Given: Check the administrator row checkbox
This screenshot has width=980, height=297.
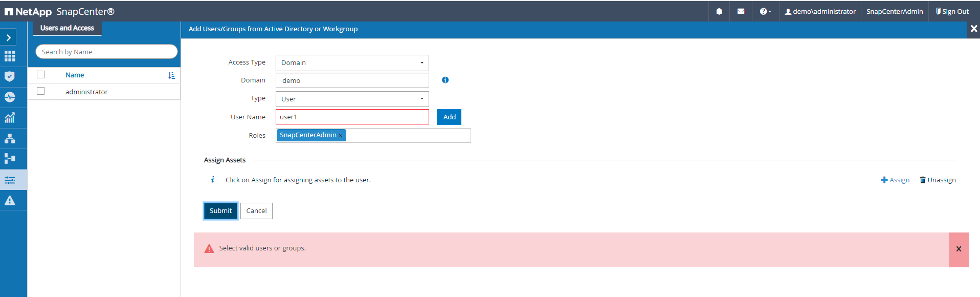Looking at the screenshot, I should 41,91.
